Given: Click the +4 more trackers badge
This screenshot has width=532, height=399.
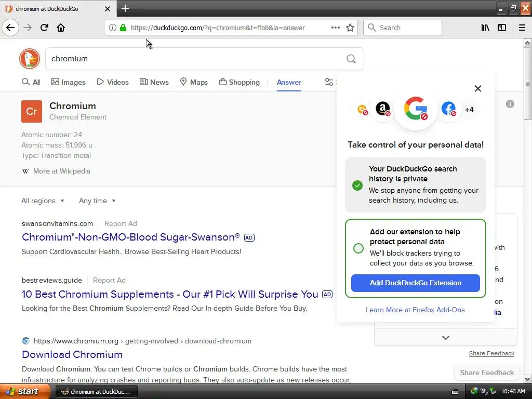Looking at the screenshot, I should [469, 110].
